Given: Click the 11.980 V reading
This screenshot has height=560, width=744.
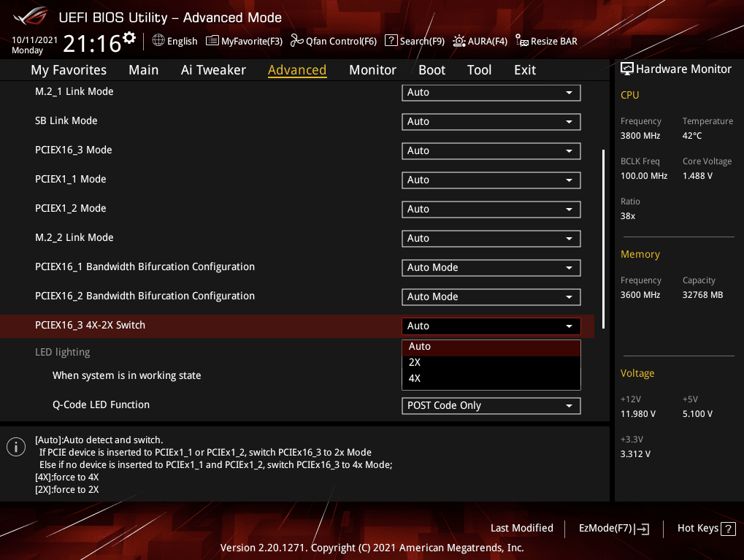Looking at the screenshot, I should tap(637, 414).
